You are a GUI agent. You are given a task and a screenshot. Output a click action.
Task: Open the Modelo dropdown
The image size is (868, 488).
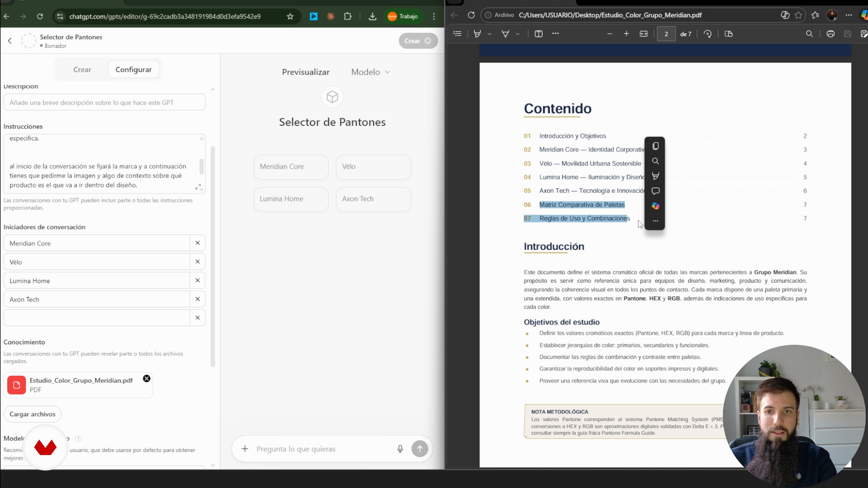[x=370, y=72]
